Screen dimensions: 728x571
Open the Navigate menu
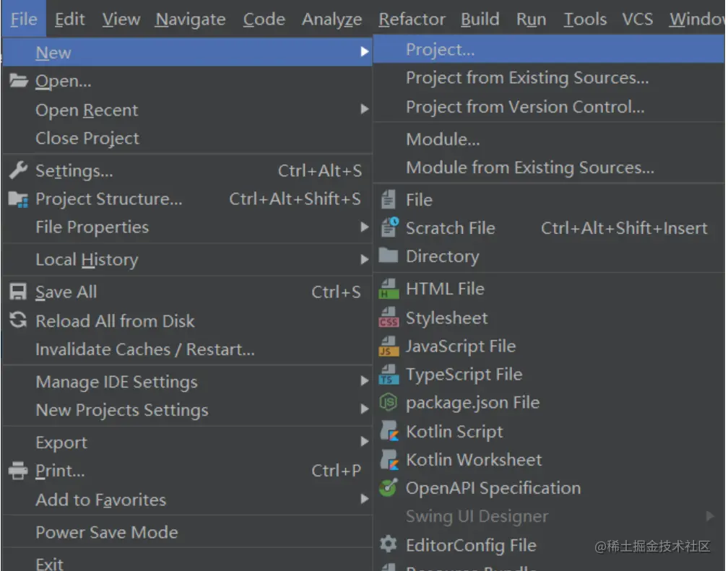click(x=191, y=19)
